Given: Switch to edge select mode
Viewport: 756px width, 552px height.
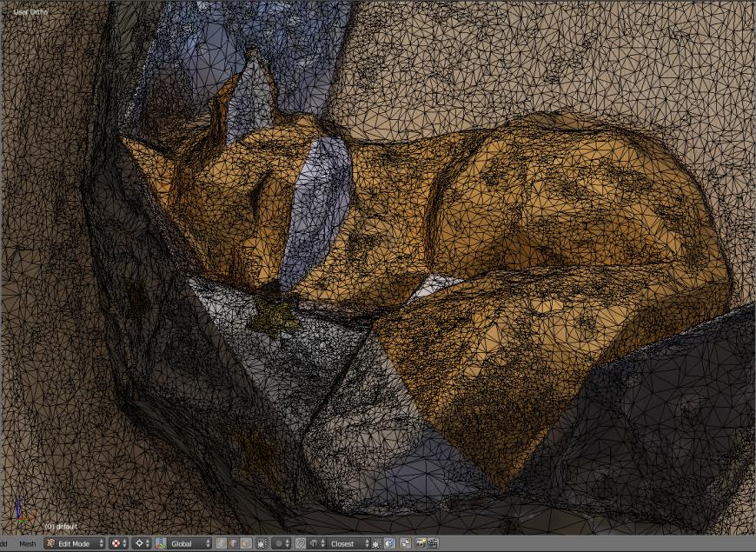Looking at the screenshot, I should coord(234,544).
